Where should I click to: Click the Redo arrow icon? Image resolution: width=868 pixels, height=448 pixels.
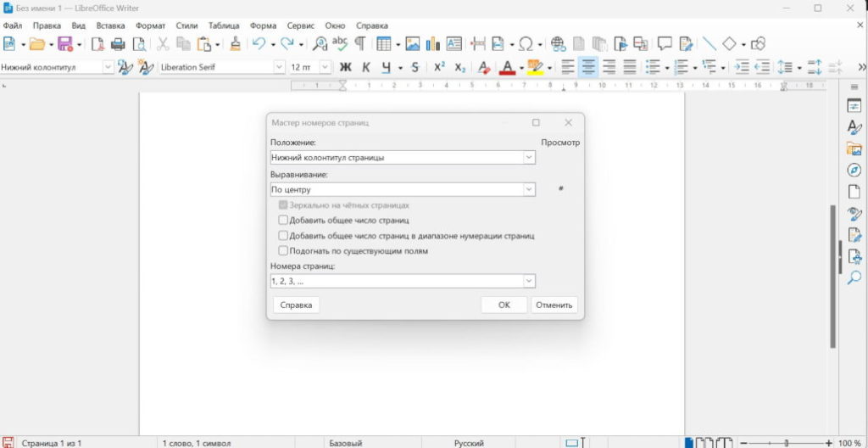[287, 44]
